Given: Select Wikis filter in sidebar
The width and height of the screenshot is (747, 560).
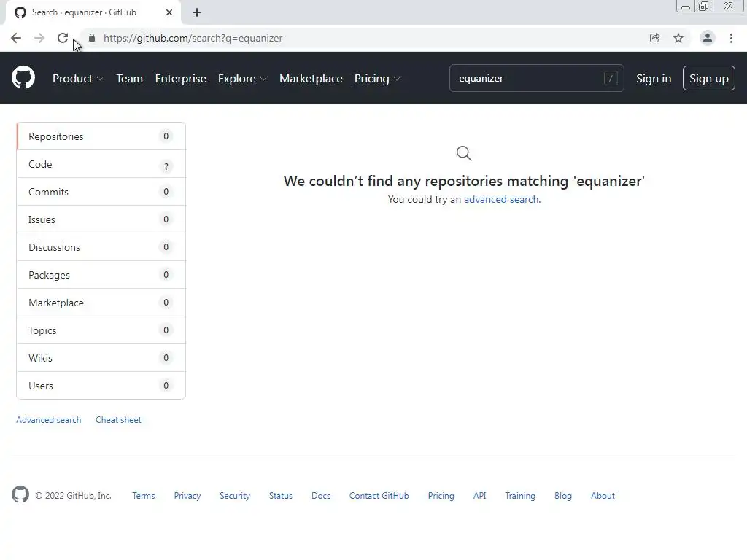Looking at the screenshot, I should coord(101,357).
